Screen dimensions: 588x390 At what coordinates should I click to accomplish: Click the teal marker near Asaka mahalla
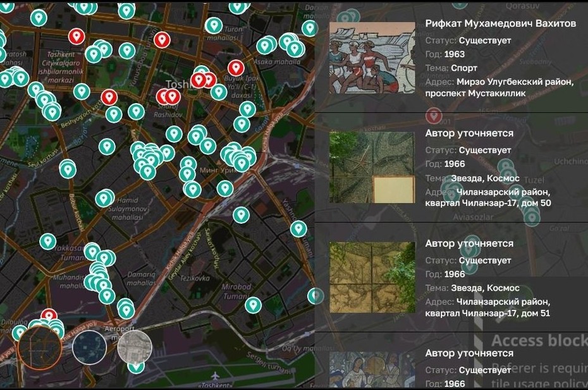tap(265, 46)
